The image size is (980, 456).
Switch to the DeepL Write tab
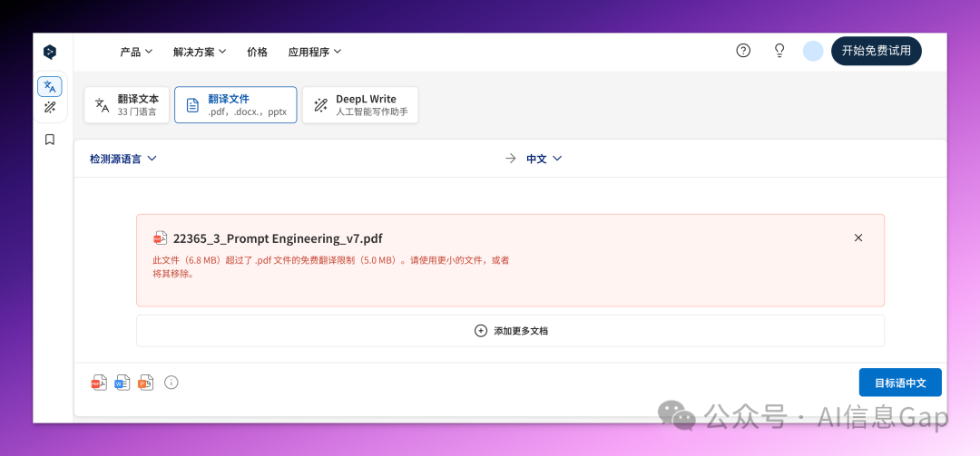(x=360, y=105)
